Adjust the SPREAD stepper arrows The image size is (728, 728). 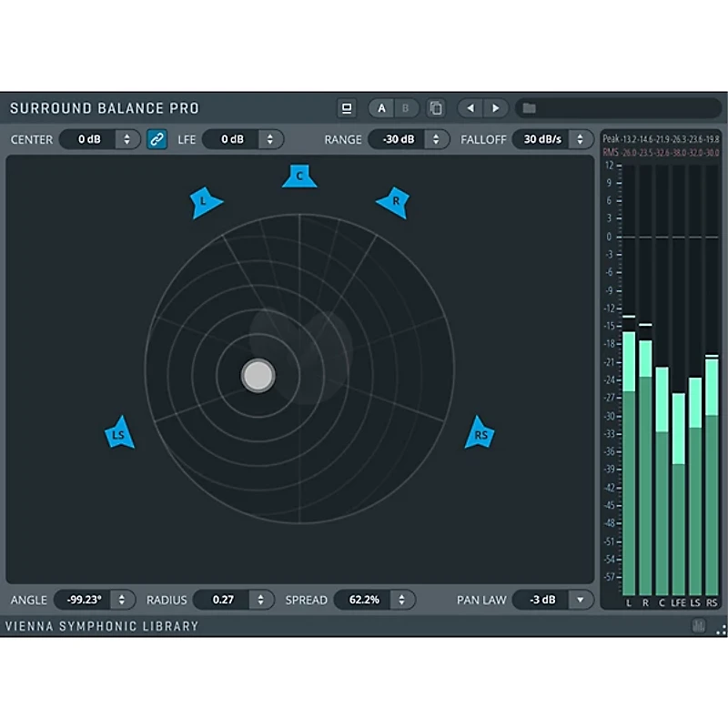pos(401,600)
